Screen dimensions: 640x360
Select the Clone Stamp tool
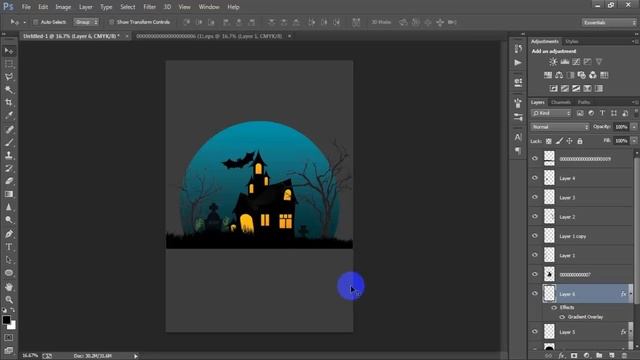9,156
